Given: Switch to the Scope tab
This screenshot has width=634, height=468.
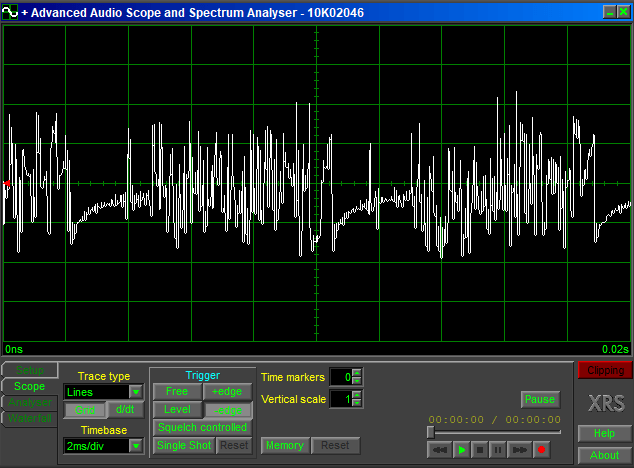Looking at the screenshot, I should click(x=30, y=386).
